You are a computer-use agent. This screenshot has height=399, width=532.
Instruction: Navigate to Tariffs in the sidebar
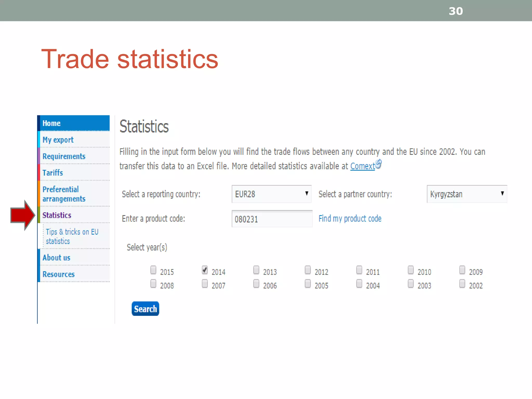click(53, 173)
